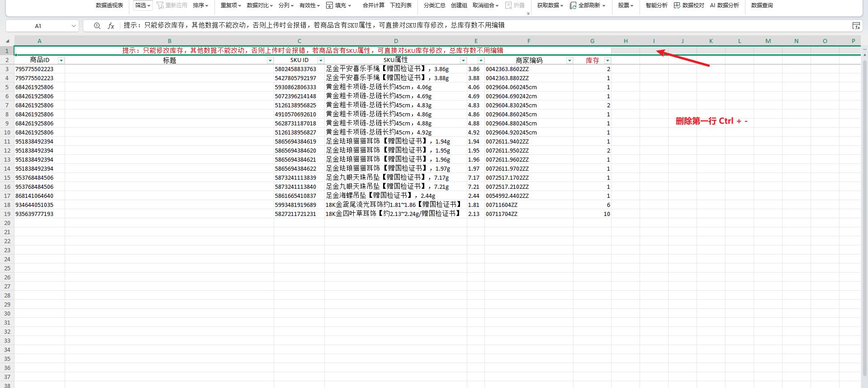The image size is (868, 388).
Task: Click the 全部刷新 refresh all icon
Action: click(573, 5)
